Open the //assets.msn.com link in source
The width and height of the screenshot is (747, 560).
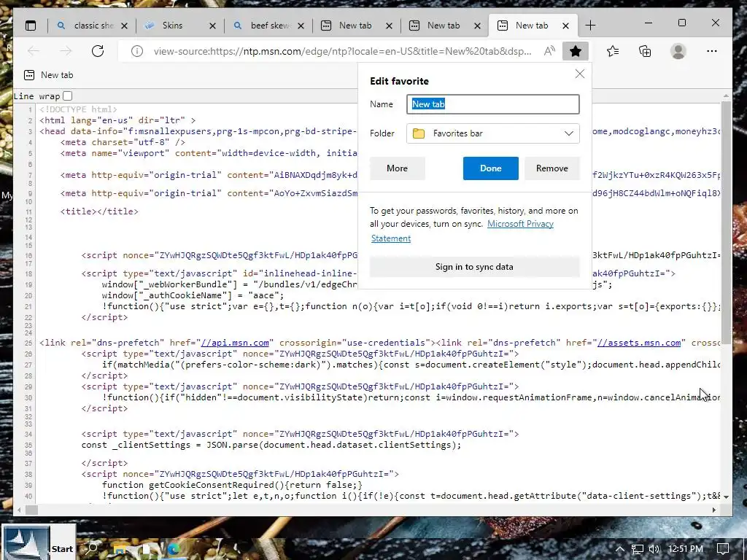pos(639,343)
